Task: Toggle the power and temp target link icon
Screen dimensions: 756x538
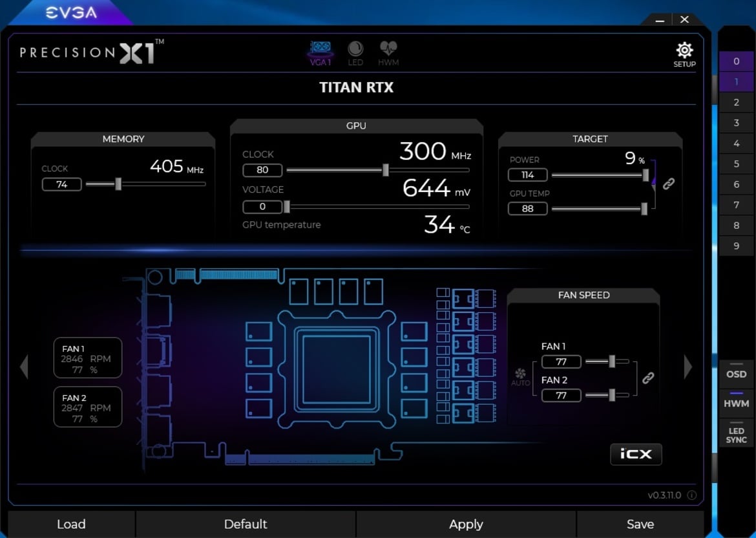Action: [x=668, y=184]
